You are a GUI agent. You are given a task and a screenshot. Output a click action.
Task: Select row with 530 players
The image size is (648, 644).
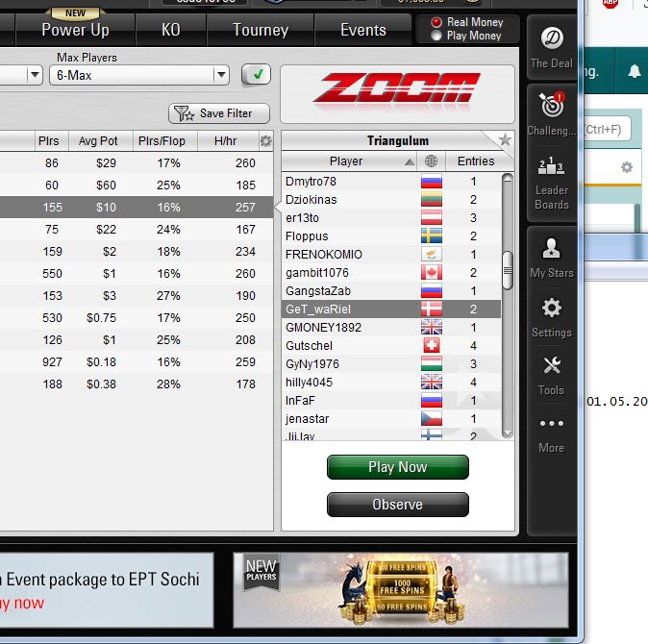point(137,317)
